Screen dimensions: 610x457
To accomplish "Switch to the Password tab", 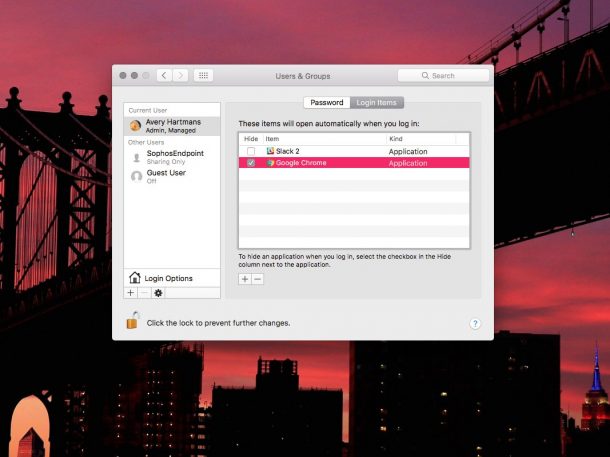I will (x=326, y=102).
